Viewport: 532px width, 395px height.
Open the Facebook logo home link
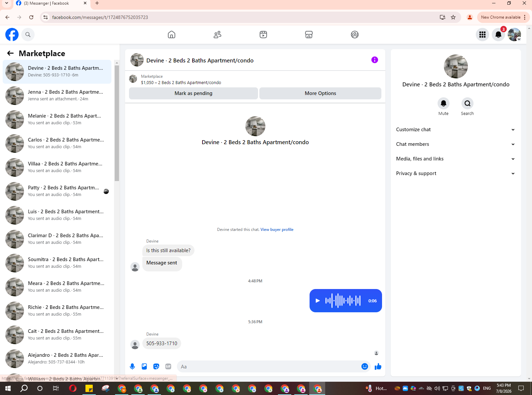tap(12, 35)
